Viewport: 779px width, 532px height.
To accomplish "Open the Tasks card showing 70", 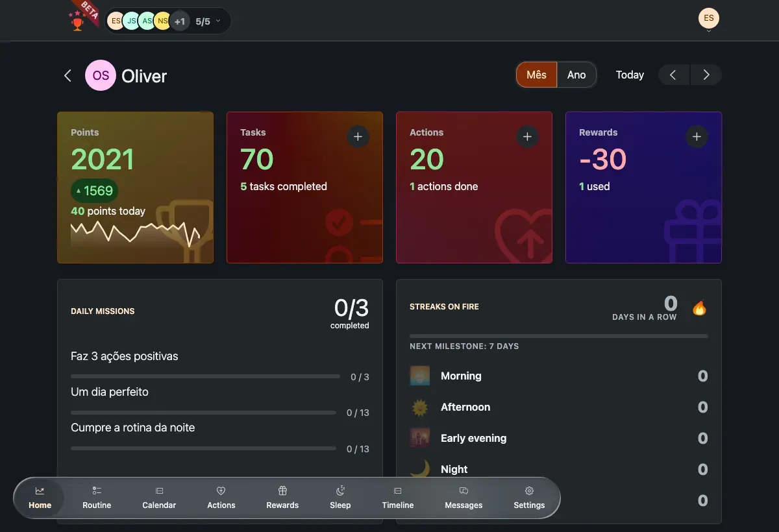I will (304, 187).
